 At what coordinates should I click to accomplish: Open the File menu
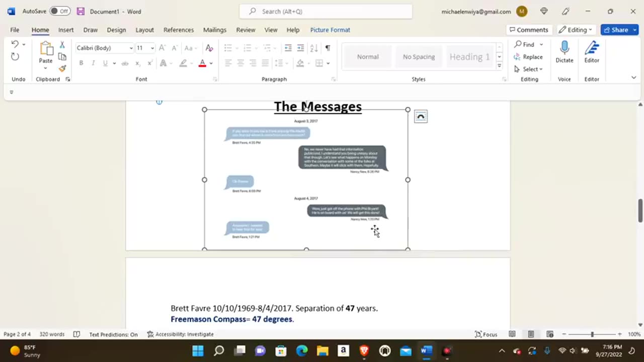click(x=15, y=30)
